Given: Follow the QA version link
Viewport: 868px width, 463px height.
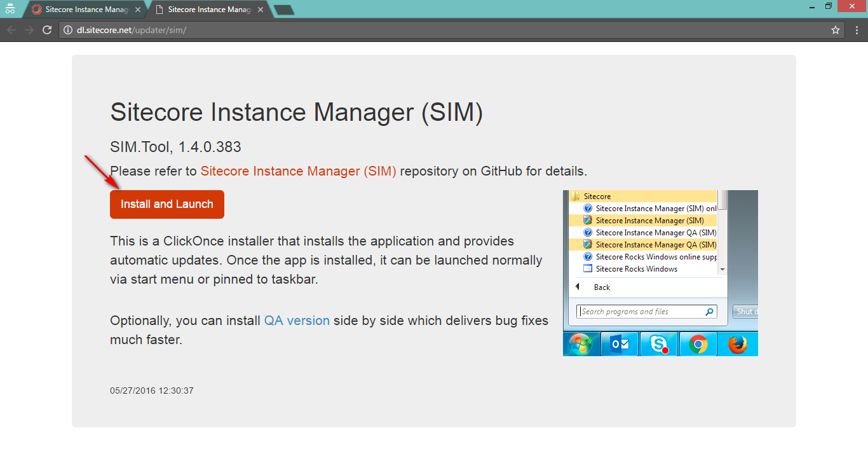Looking at the screenshot, I should (297, 321).
